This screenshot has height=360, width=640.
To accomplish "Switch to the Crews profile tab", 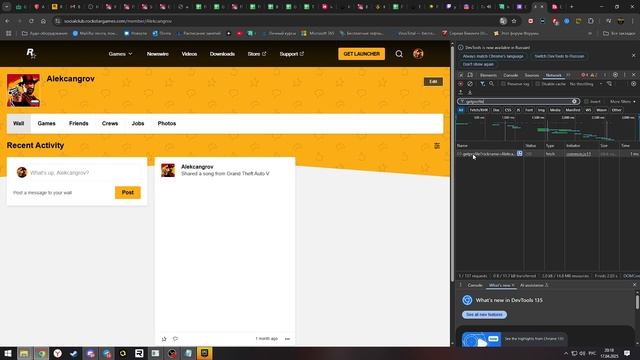I will [x=110, y=123].
